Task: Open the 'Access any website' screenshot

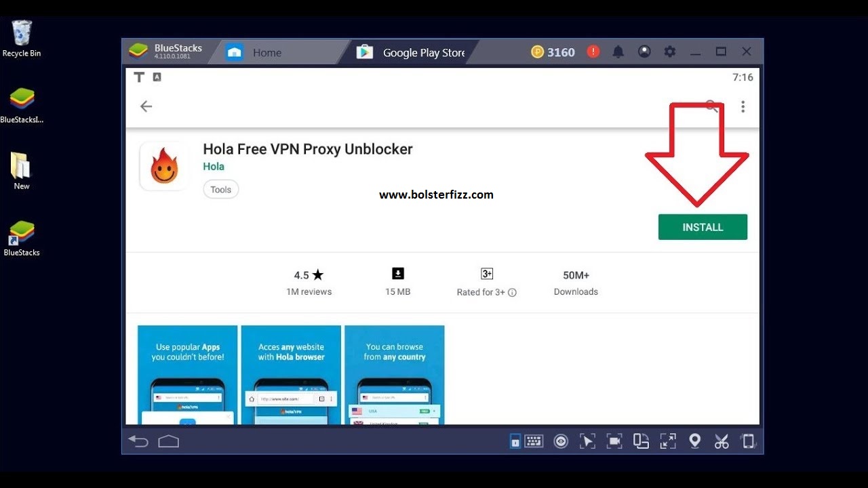Action: (x=291, y=375)
